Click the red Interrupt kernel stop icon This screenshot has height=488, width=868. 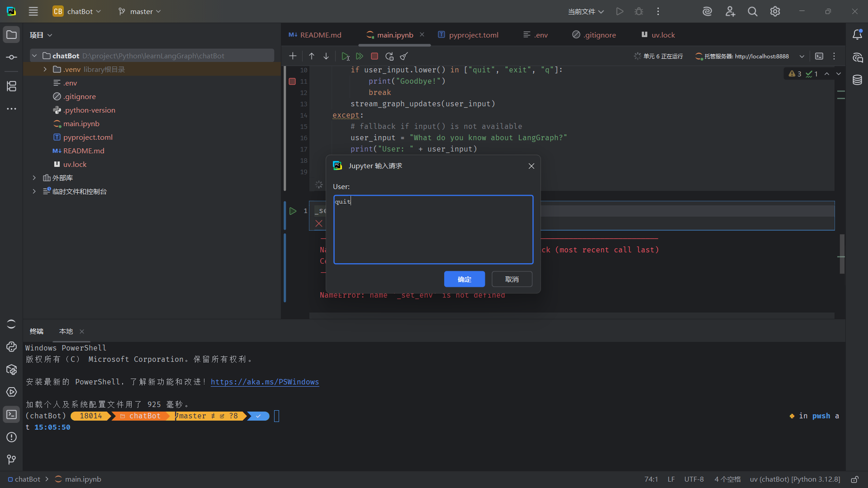(374, 56)
